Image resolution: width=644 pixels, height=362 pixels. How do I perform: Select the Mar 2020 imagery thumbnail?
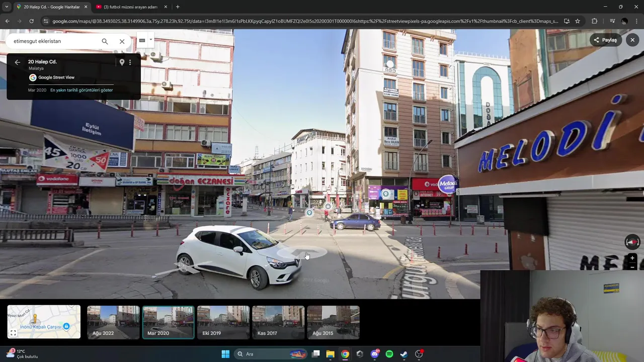168,322
